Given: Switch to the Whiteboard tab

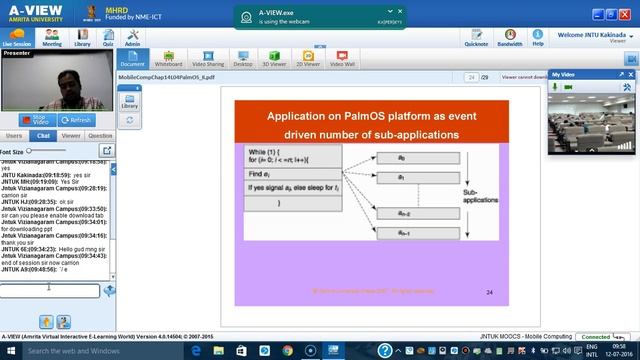Looking at the screenshot, I should 169,59.
